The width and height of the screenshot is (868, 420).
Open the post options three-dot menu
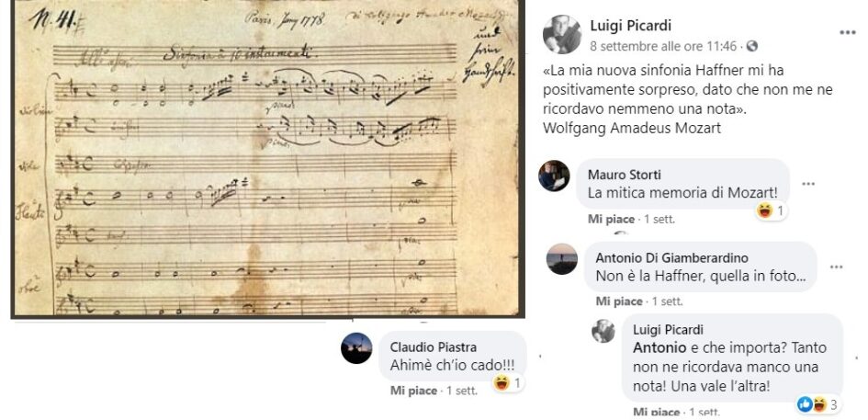point(848,33)
